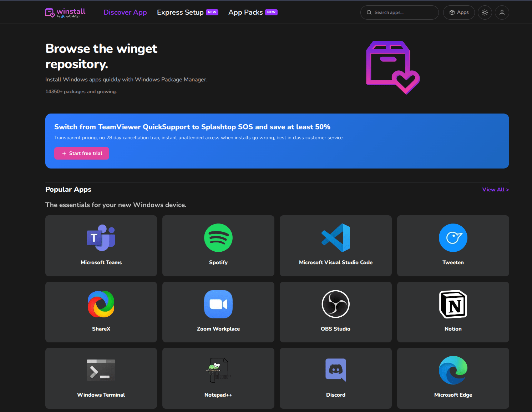Go to the Discover App tab
The width and height of the screenshot is (532, 412).
(x=125, y=12)
